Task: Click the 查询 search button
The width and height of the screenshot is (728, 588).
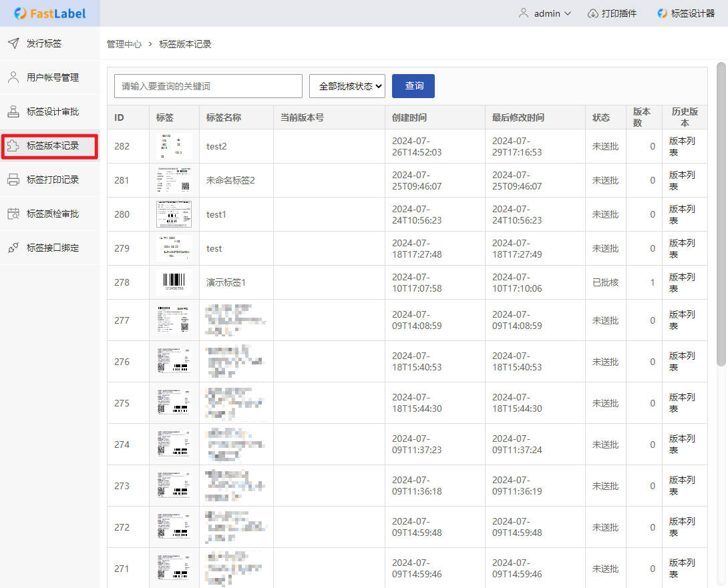Action: tap(413, 86)
